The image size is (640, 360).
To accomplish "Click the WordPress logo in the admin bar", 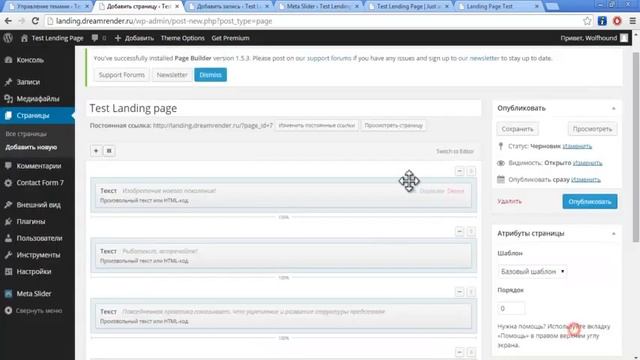I will pyautogui.click(x=8, y=38).
